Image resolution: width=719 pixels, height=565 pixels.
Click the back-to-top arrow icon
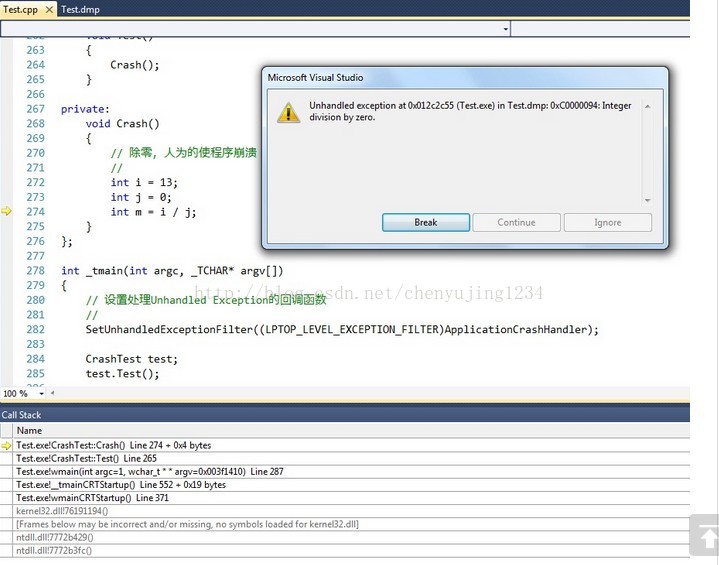click(x=705, y=535)
